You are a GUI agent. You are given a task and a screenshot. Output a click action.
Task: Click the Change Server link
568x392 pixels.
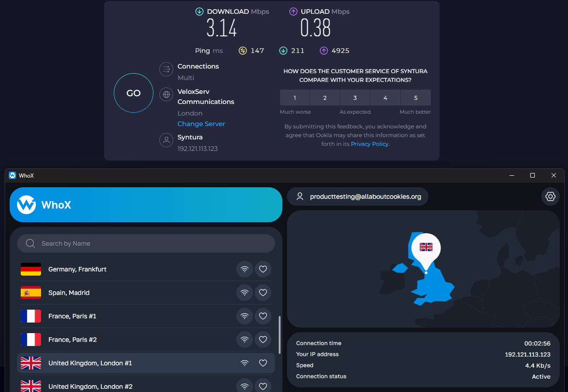click(201, 124)
